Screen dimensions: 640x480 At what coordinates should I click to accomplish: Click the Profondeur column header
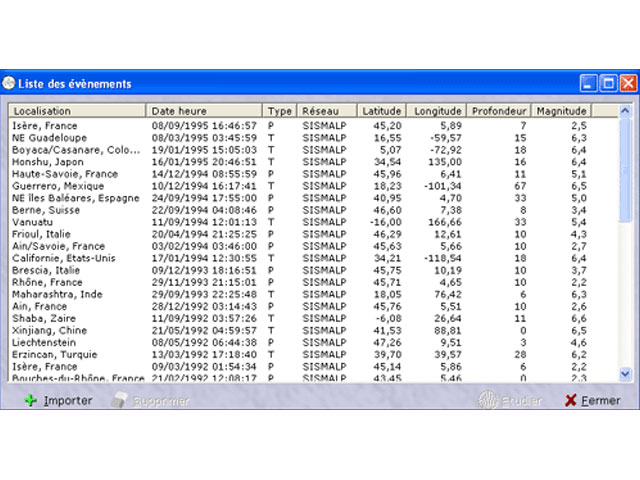coord(499,111)
